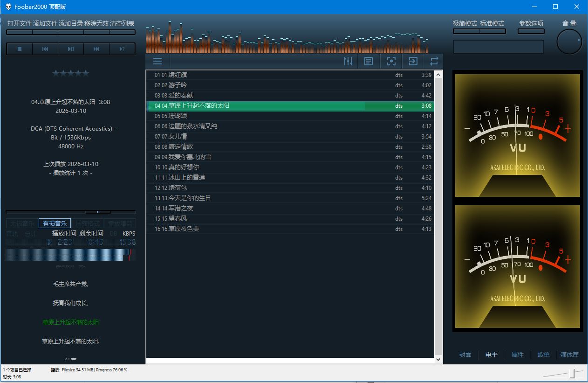
Task: Switch to the 媒体库 media library tab
Action: point(569,355)
